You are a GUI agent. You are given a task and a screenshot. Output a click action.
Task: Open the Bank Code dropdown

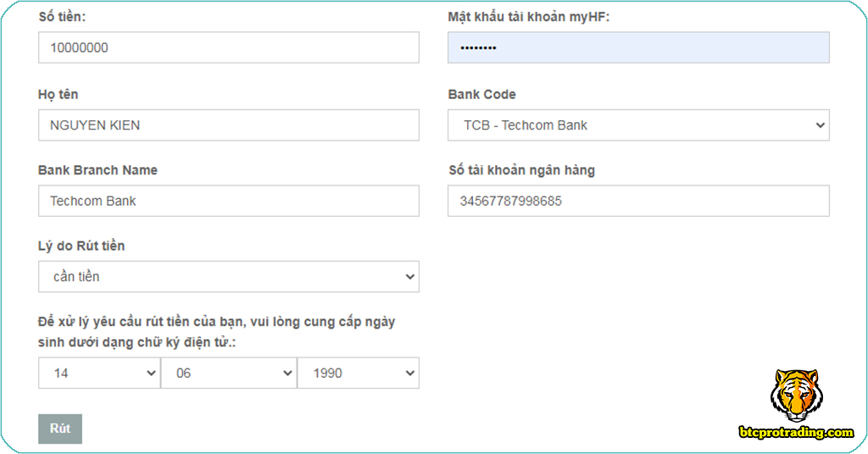638,125
